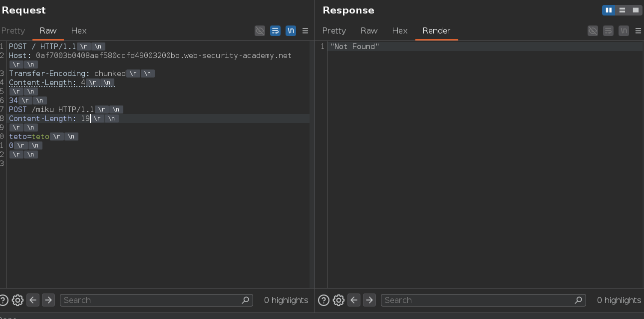Go to next Request search match
This screenshot has height=319, width=644.
pyautogui.click(x=48, y=300)
